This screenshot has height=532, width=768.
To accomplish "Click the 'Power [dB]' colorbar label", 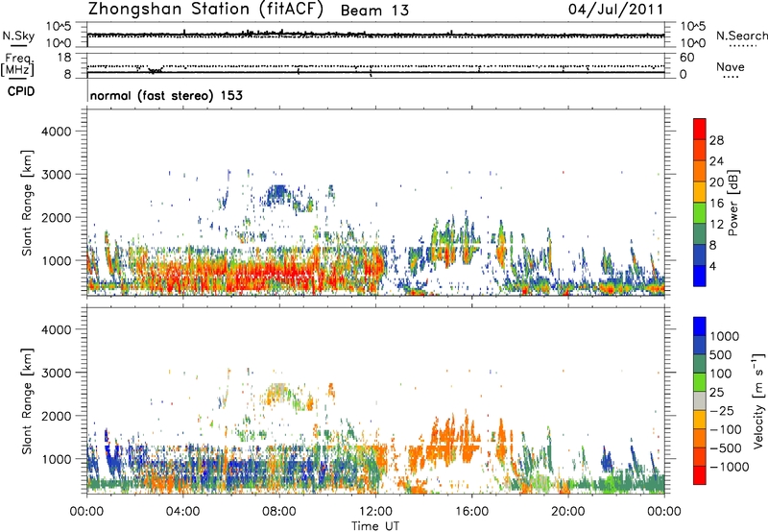I will coord(732,203).
